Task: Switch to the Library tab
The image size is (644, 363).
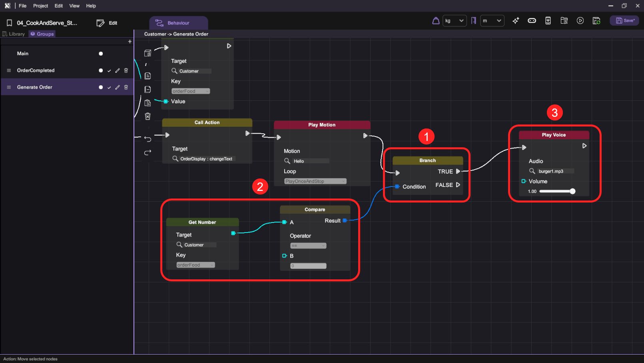Action: (x=14, y=34)
